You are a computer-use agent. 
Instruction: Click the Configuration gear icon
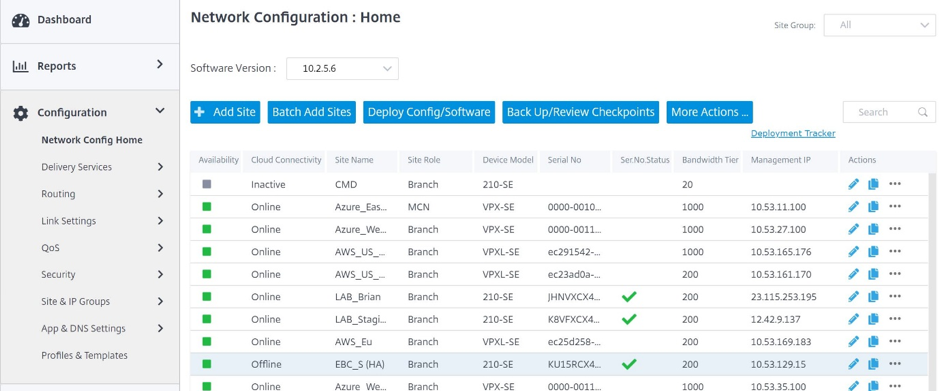[x=20, y=113]
